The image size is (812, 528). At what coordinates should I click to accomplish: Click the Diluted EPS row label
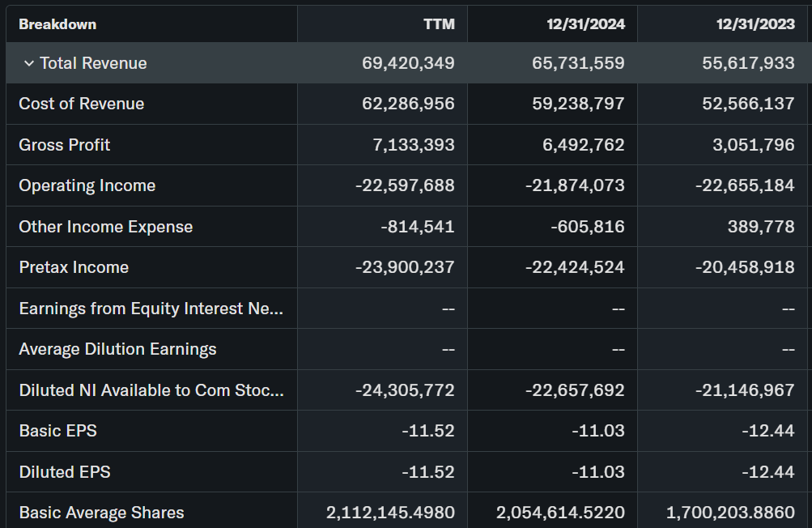[65, 472]
